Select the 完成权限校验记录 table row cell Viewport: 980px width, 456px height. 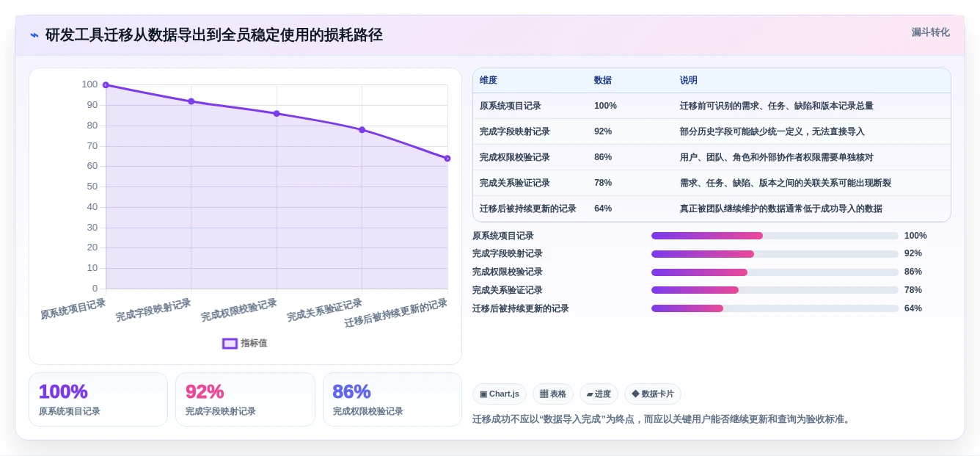[x=515, y=157]
